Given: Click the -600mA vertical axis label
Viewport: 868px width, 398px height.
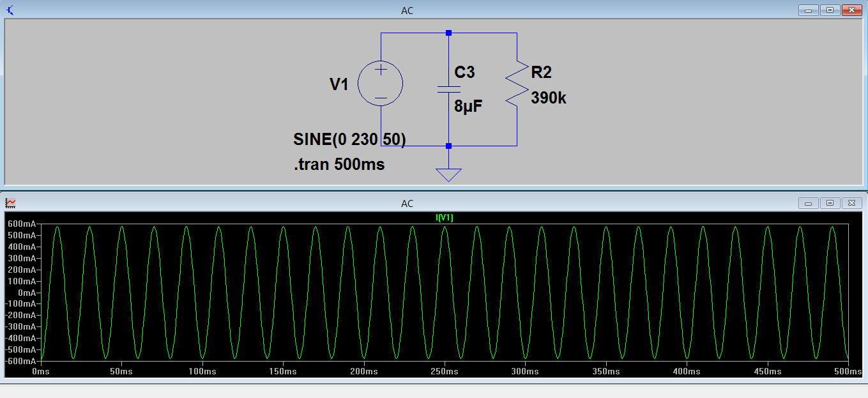Looking at the screenshot, I should pyautogui.click(x=21, y=361).
